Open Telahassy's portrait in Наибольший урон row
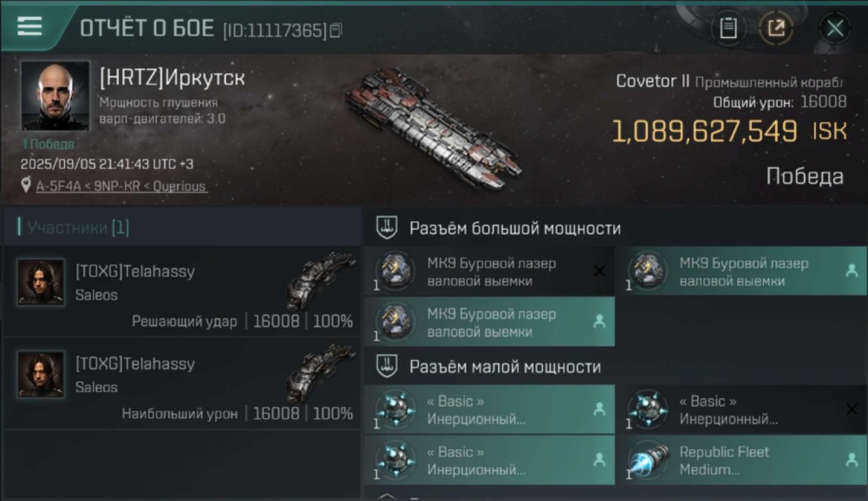868x501 pixels. pos(41,374)
